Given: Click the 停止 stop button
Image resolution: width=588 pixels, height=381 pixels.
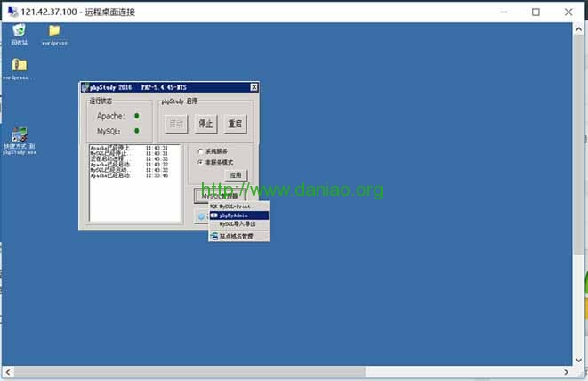Looking at the screenshot, I should [205, 124].
